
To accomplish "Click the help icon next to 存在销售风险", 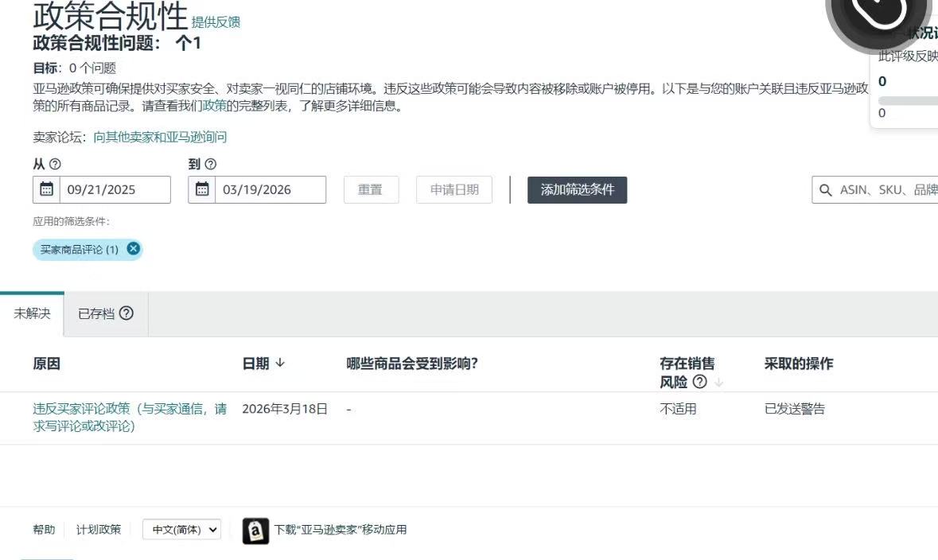I will (x=699, y=382).
